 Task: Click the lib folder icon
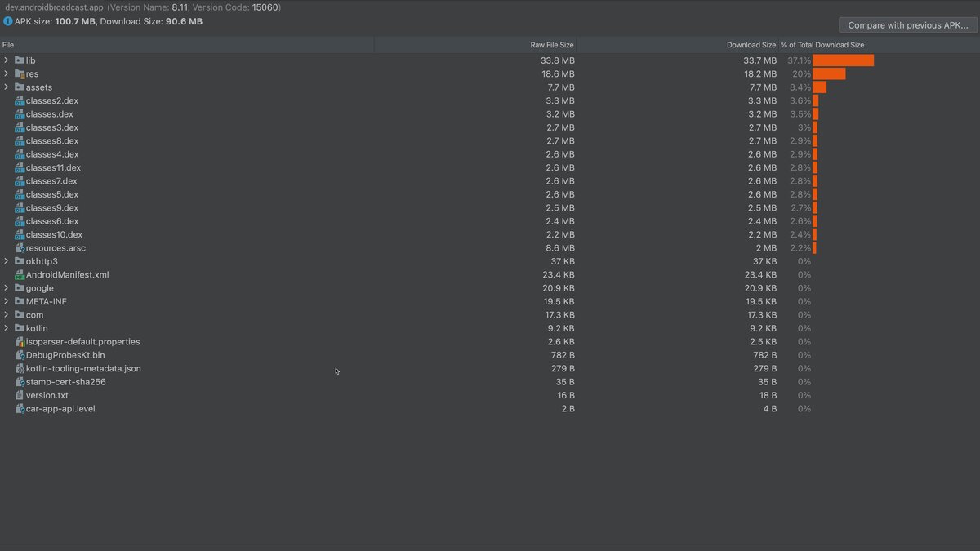click(x=20, y=60)
